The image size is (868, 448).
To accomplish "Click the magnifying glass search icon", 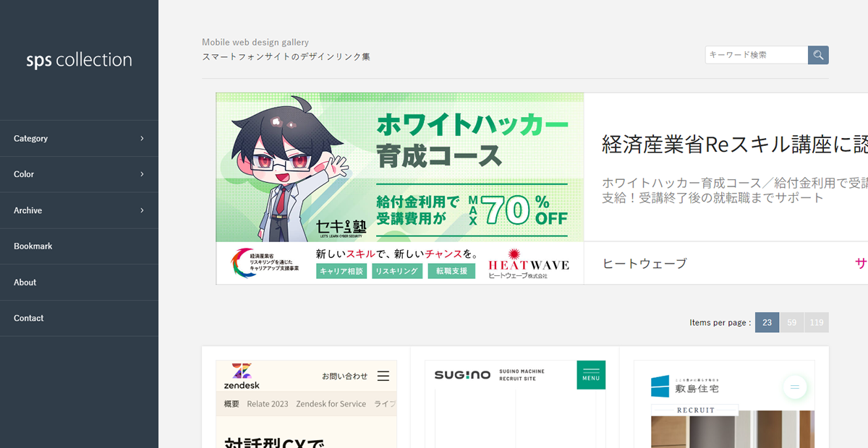I will (818, 55).
